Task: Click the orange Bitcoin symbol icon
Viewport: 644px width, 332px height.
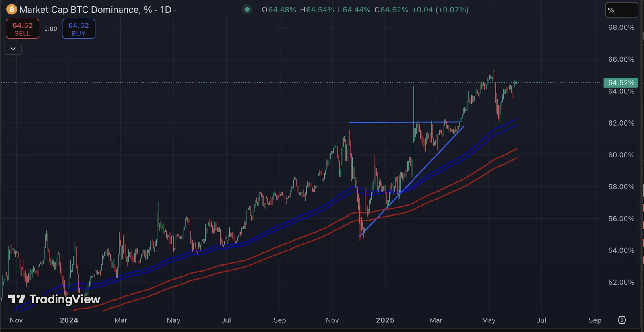Action: pos(12,10)
